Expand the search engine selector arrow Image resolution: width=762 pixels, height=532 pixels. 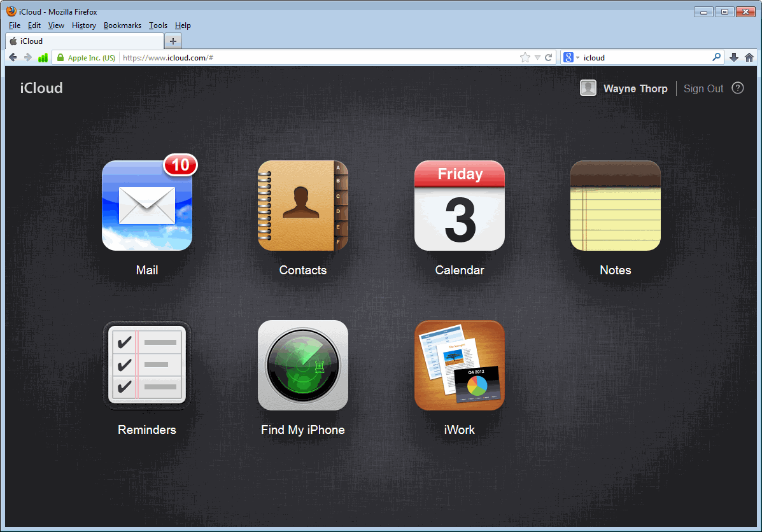(x=578, y=57)
